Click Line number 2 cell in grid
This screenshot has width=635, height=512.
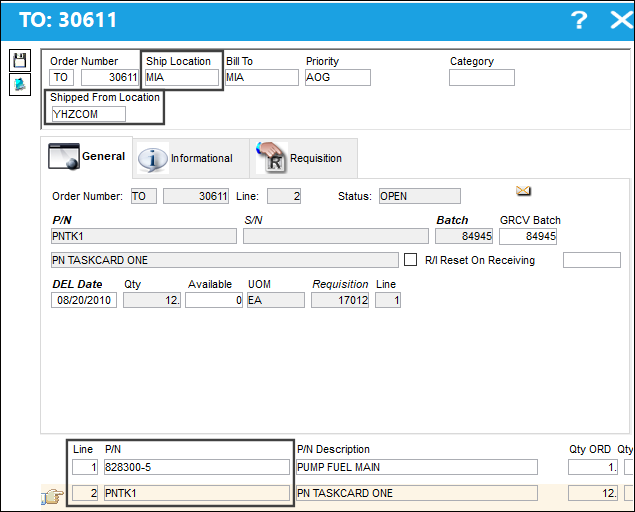(85, 493)
